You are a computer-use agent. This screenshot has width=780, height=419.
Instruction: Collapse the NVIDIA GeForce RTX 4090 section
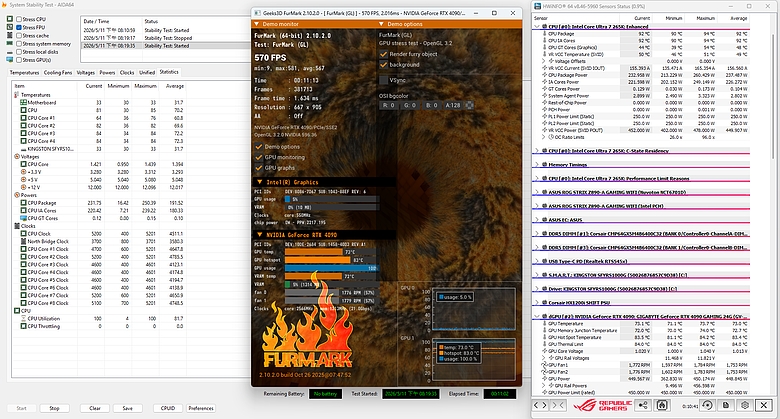pyautogui.click(x=260, y=234)
